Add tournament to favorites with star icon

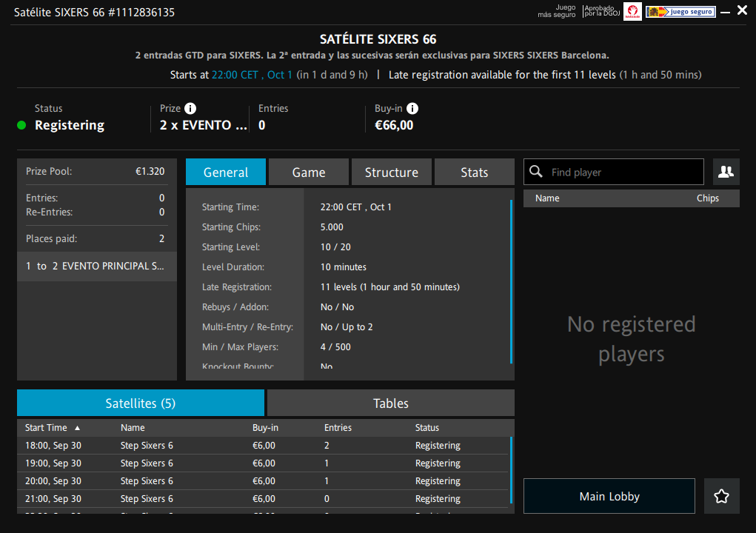721,496
